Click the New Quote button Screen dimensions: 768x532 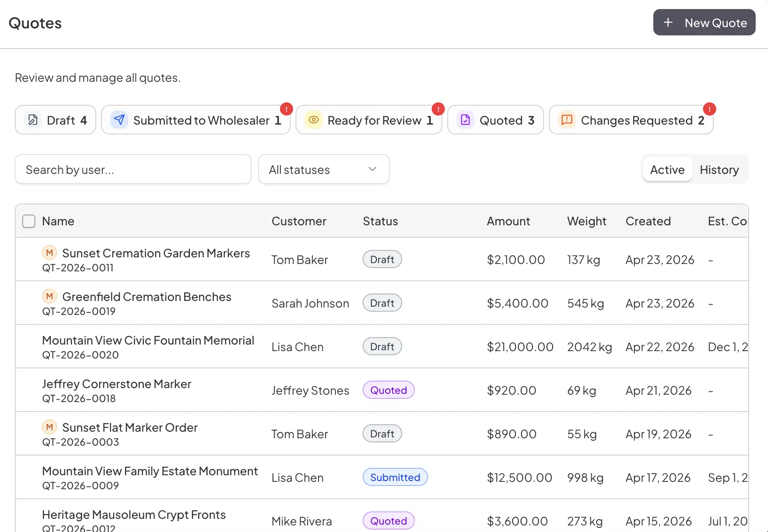tap(704, 22)
